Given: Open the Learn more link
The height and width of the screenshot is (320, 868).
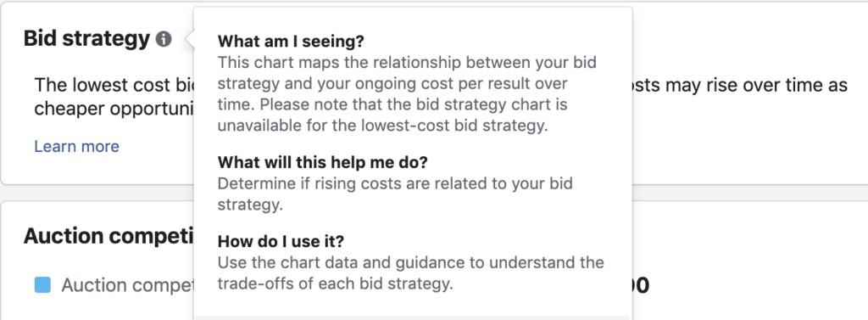Looking at the screenshot, I should (76, 146).
